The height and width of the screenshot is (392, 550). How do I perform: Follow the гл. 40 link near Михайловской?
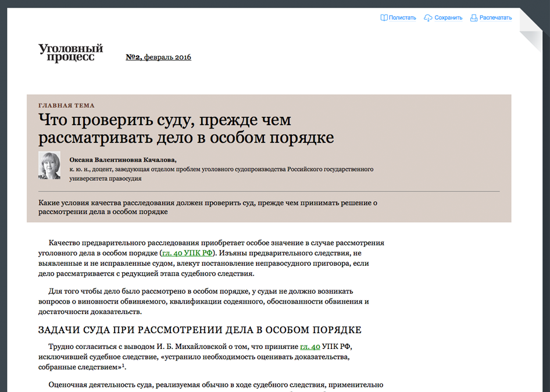tap(310, 347)
